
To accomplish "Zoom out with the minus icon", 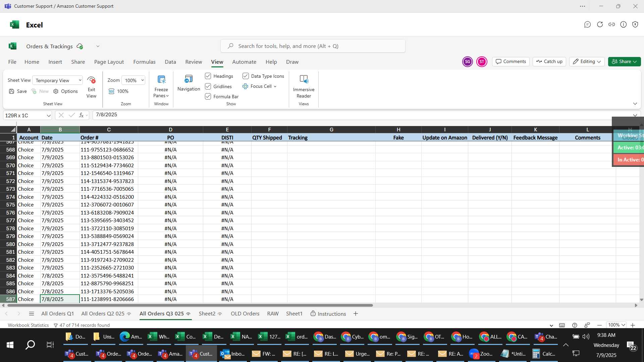I will pos(599,325).
